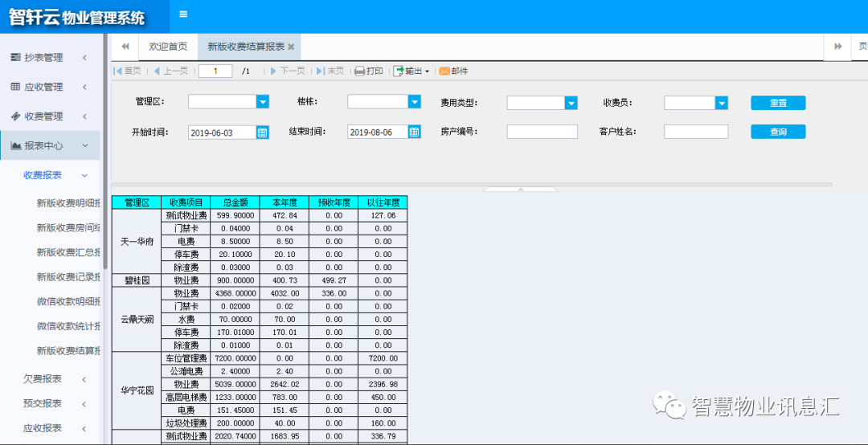
Task: Jump to last page 末页
Action: pos(331,71)
